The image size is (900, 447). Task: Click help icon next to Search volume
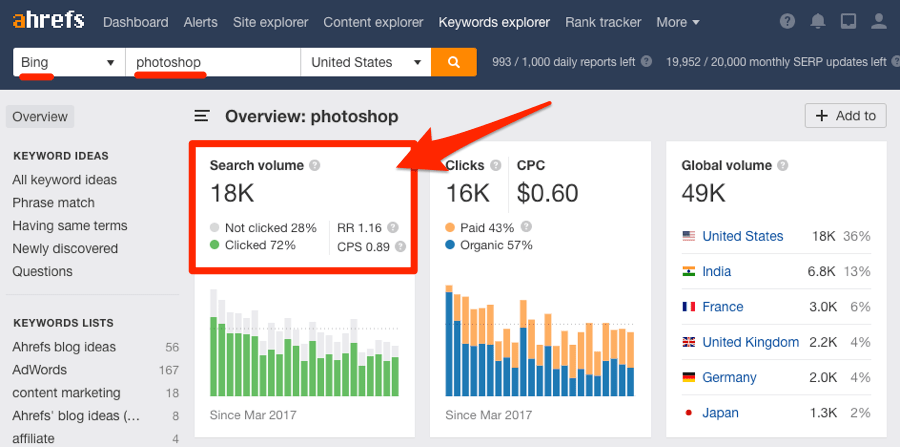coord(315,165)
